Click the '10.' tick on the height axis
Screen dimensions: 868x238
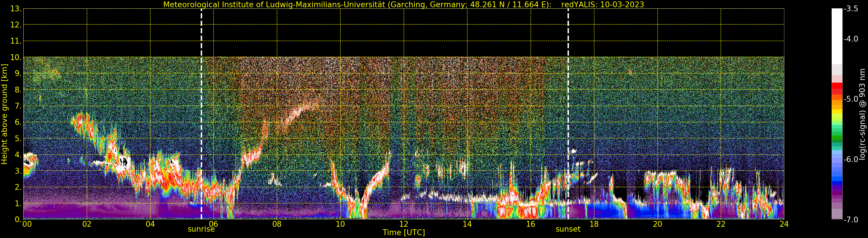point(16,57)
